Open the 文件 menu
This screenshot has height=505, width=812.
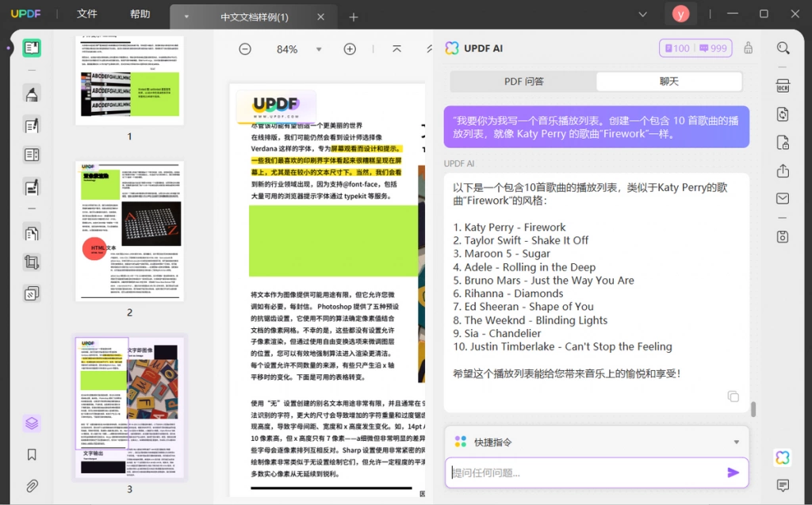point(87,14)
